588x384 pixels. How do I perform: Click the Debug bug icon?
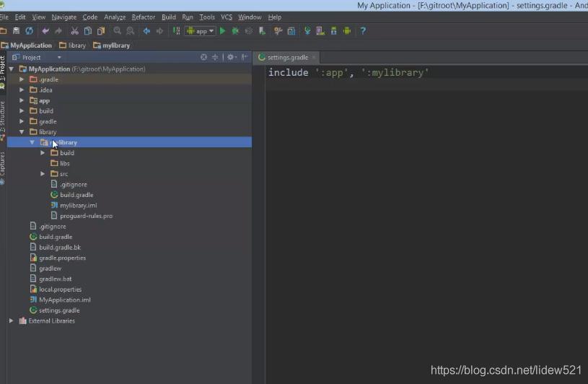tap(235, 31)
